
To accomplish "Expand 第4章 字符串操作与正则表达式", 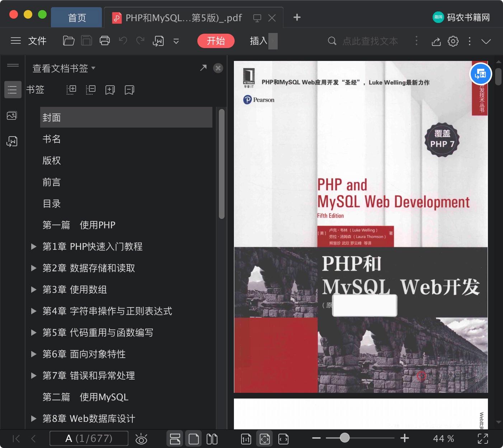I will (34, 311).
